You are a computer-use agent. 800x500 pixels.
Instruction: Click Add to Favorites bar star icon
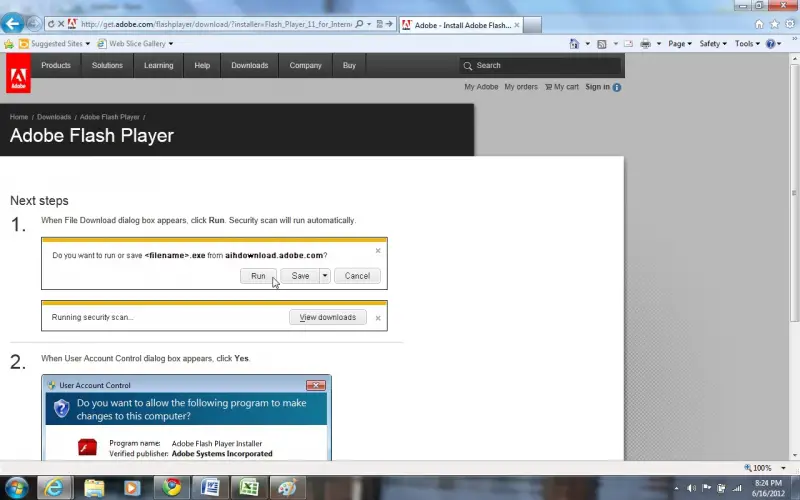(9, 44)
